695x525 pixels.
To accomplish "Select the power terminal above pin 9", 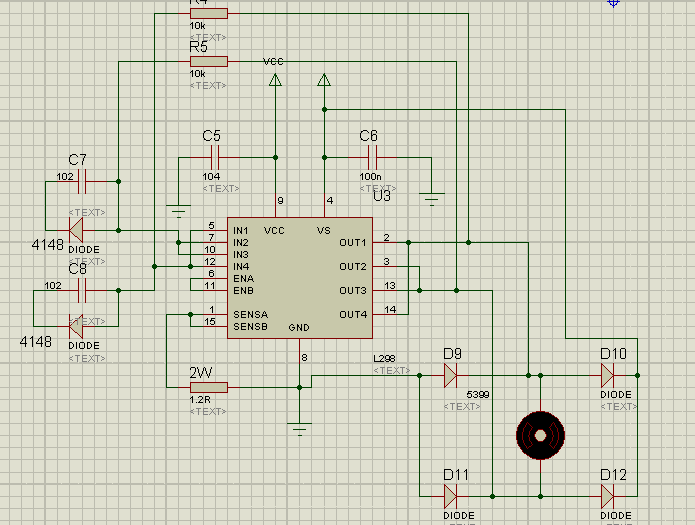I will (275, 80).
